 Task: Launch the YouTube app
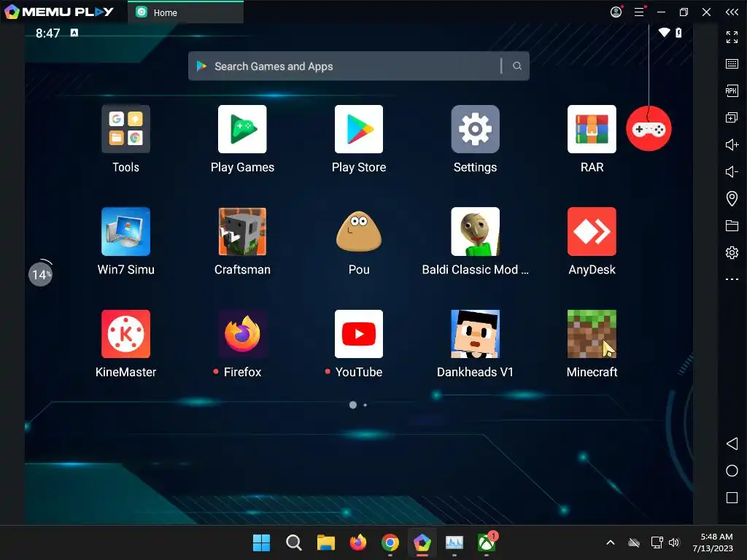tap(359, 334)
